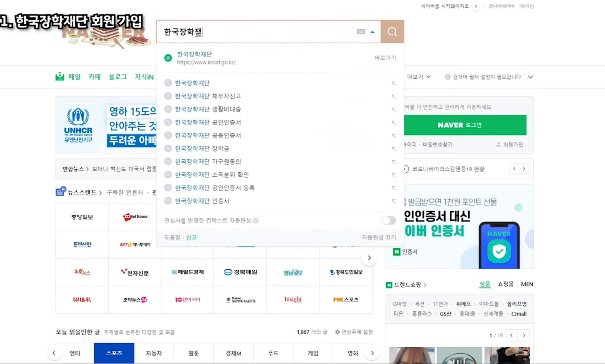Fill search with 생활비대출 suggestion arrow icon

[x=394, y=110]
